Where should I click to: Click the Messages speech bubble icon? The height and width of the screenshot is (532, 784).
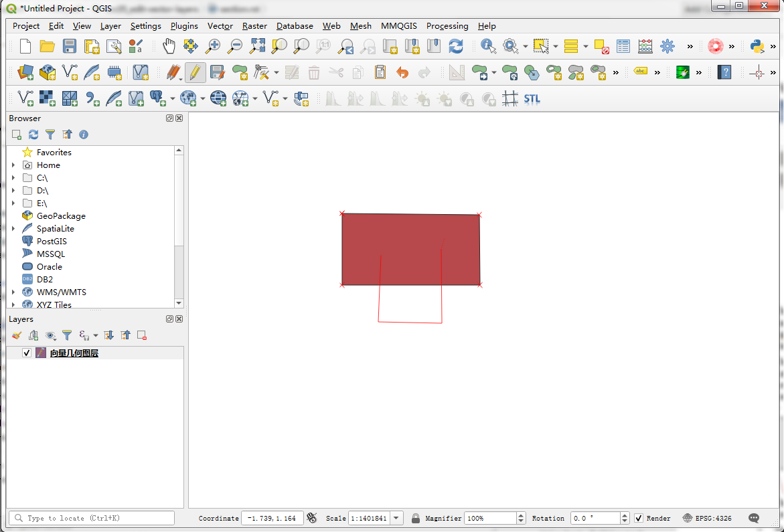tap(754, 518)
